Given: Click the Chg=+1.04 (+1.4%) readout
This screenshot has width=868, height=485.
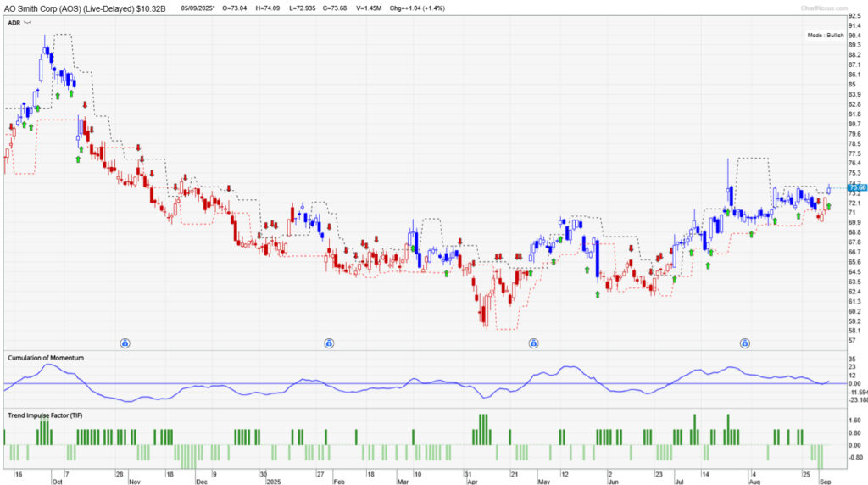Looking at the screenshot, I should (x=417, y=8).
